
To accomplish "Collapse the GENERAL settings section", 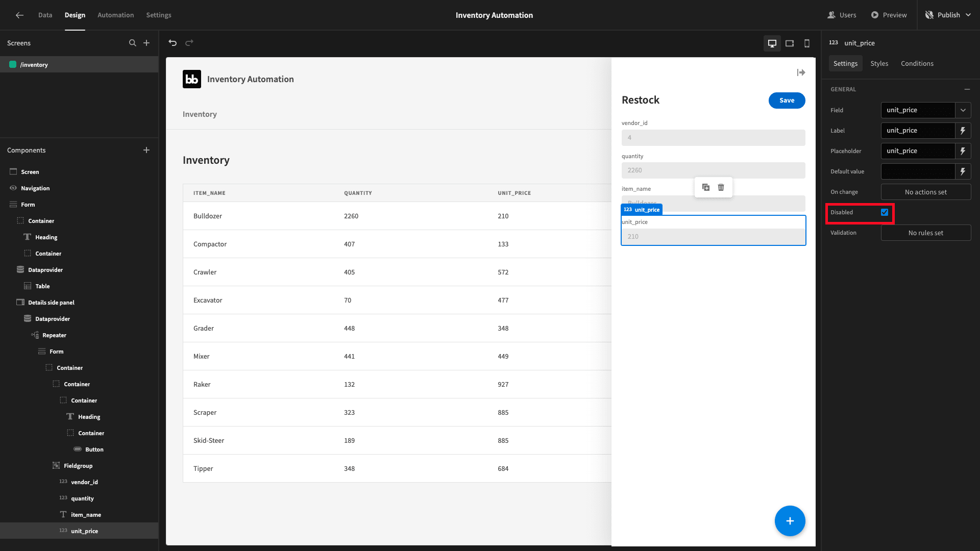I will click(967, 89).
